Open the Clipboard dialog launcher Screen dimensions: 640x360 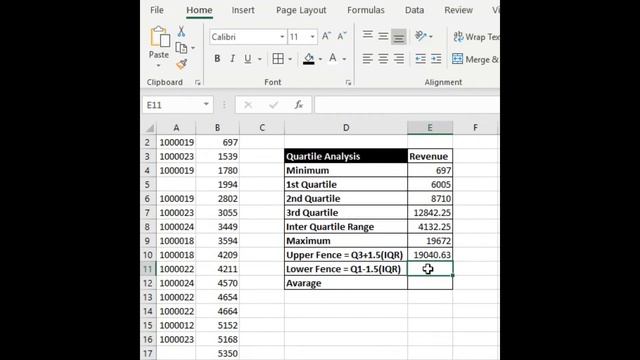click(x=198, y=82)
